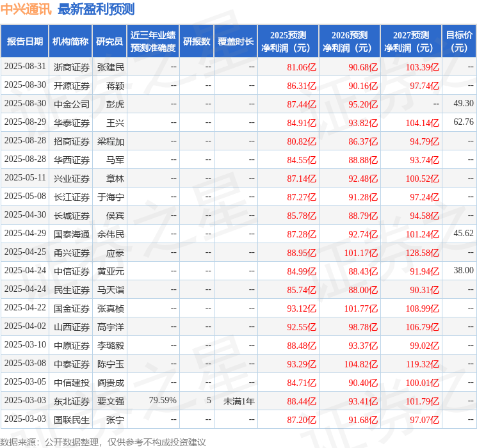Click the 覆盖时长 column header
The width and height of the screenshot is (477, 448).
(236, 42)
